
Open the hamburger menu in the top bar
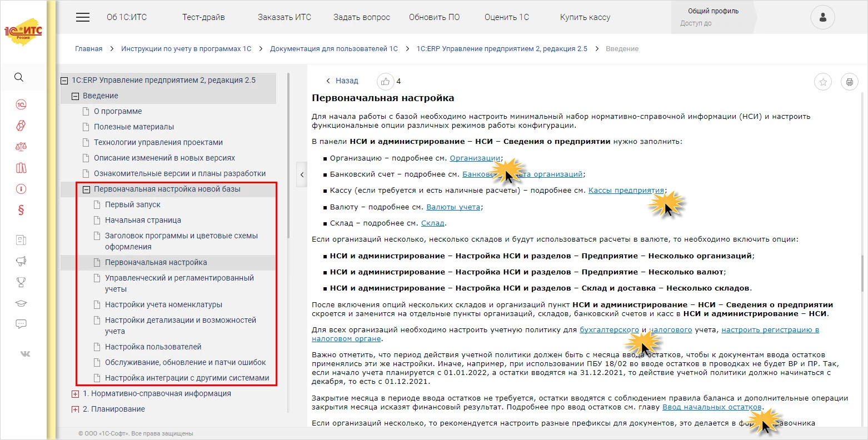tap(83, 17)
